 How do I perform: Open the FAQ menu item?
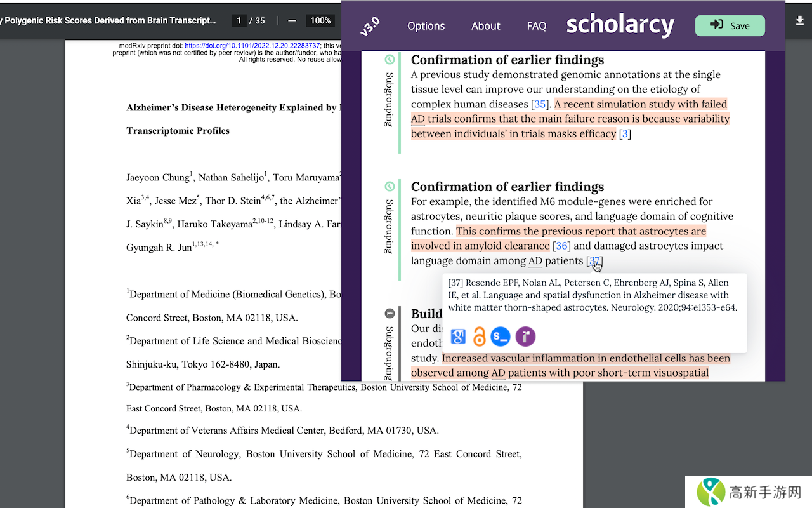click(536, 25)
